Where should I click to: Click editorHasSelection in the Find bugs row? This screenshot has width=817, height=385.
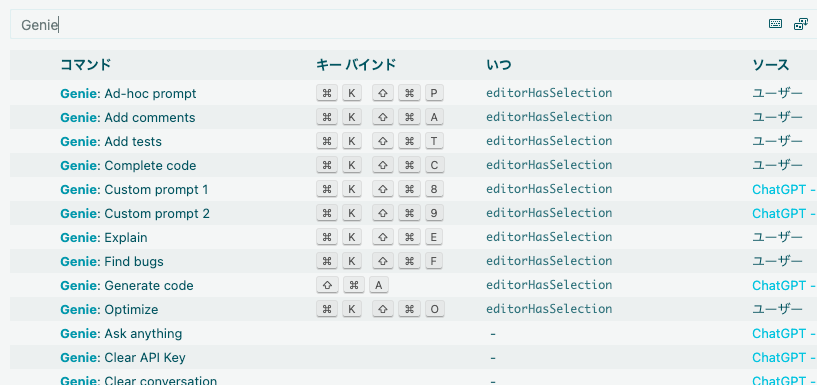[x=549, y=261]
